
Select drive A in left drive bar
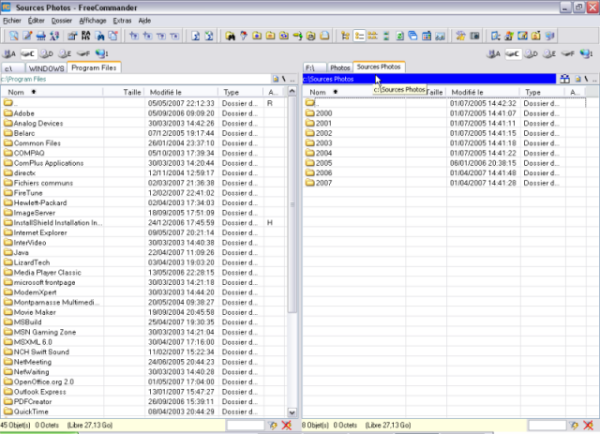point(9,54)
